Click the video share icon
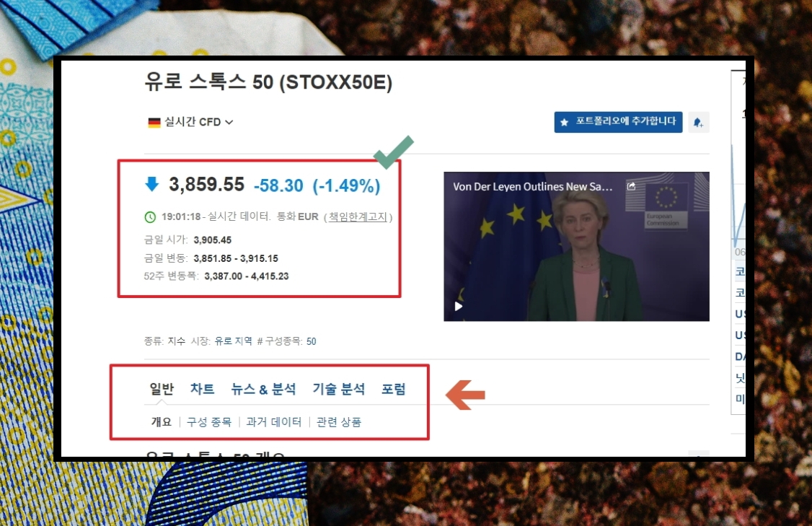Image resolution: width=812 pixels, height=526 pixels. [x=631, y=186]
